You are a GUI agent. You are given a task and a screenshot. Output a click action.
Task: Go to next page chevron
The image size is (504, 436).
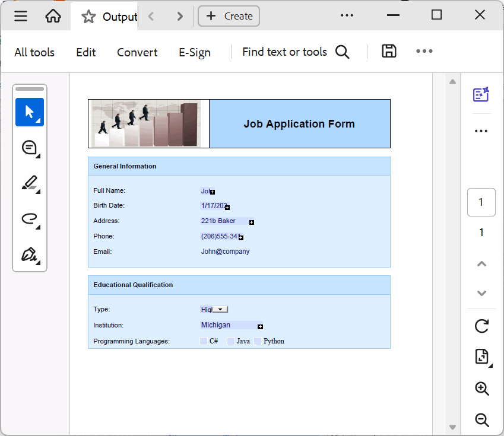481,293
